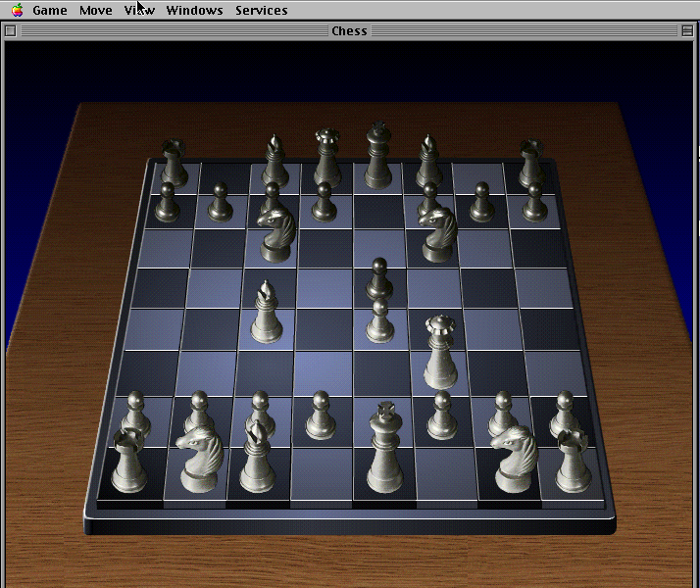Click the Chess window close box

coord(10,30)
